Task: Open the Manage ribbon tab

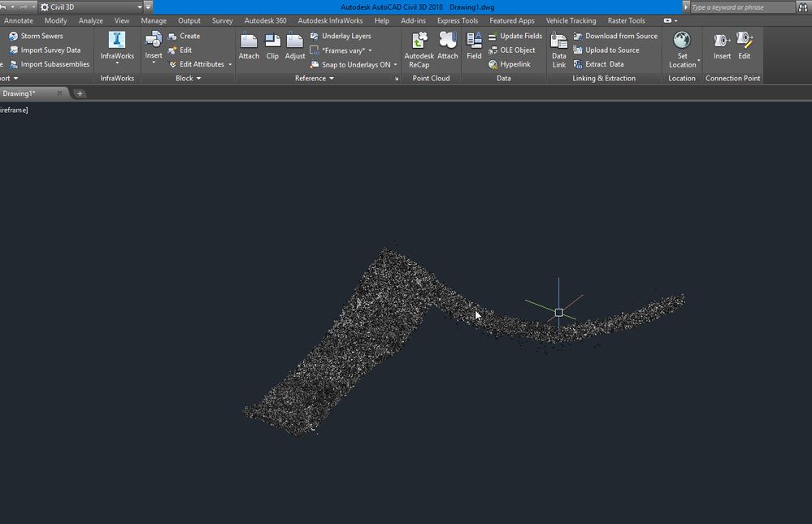Action: 154,20
